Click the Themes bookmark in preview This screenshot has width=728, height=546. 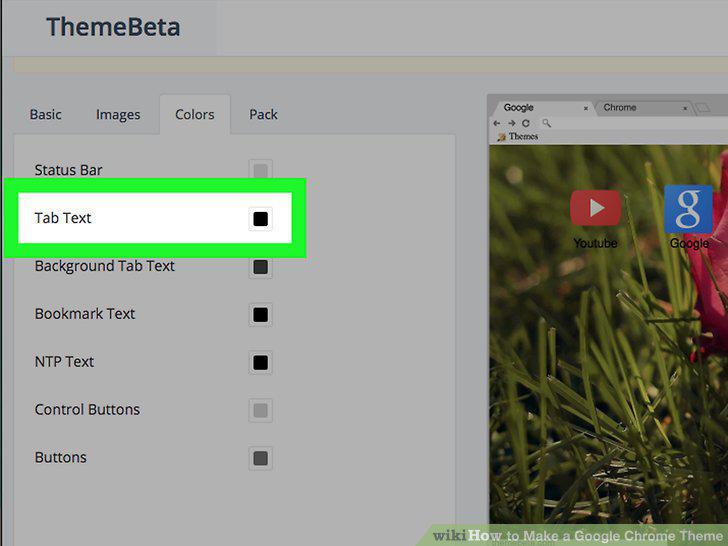point(517,136)
